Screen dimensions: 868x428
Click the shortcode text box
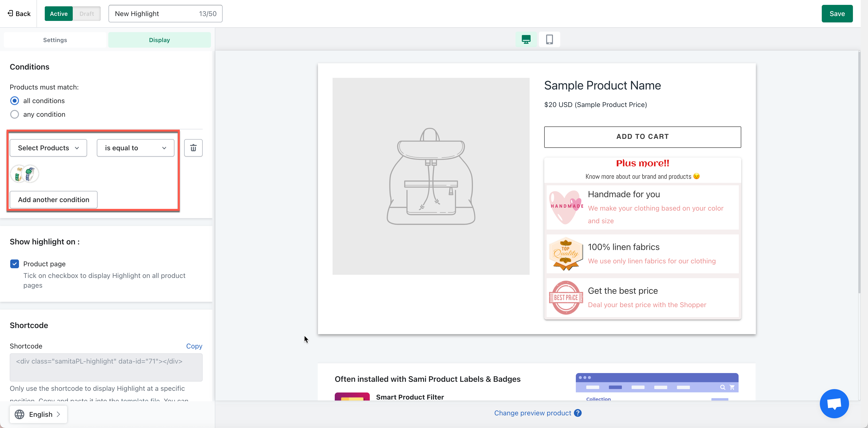click(x=106, y=367)
